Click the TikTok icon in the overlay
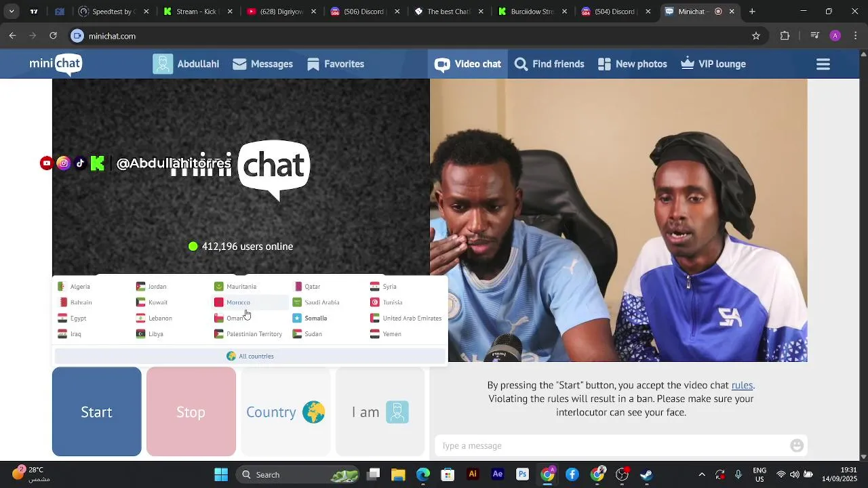 pyautogui.click(x=80, y=163)
